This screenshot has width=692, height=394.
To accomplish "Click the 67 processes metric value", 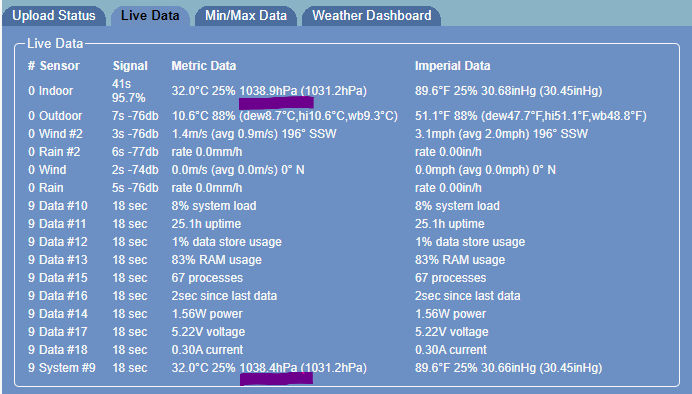I will (207, 278).
